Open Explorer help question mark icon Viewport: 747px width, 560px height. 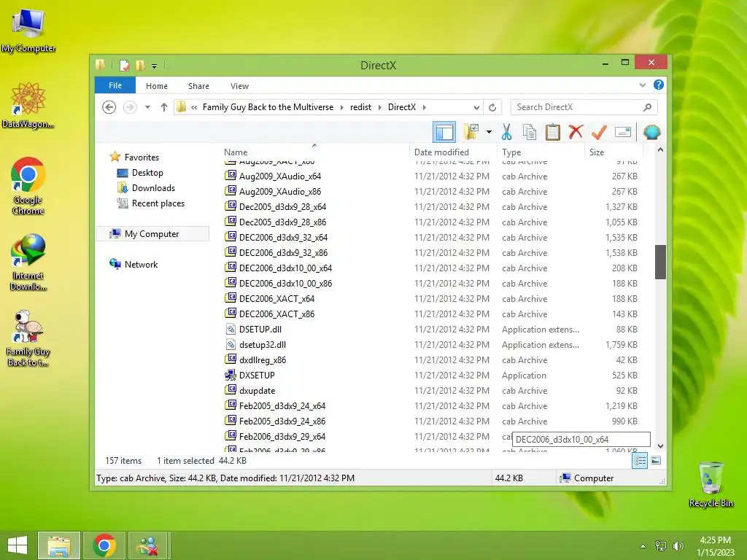coord(659,85)
